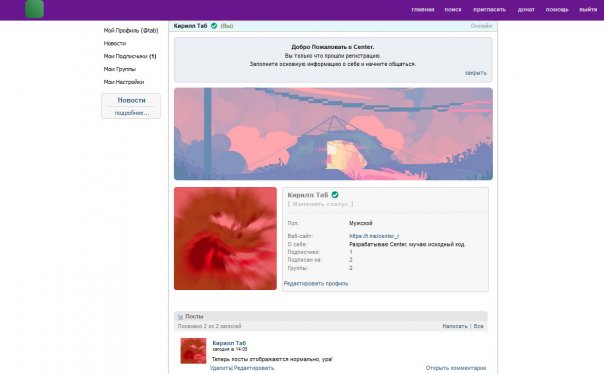Click the Показано 2 из 2 записей text

(210, 326)
